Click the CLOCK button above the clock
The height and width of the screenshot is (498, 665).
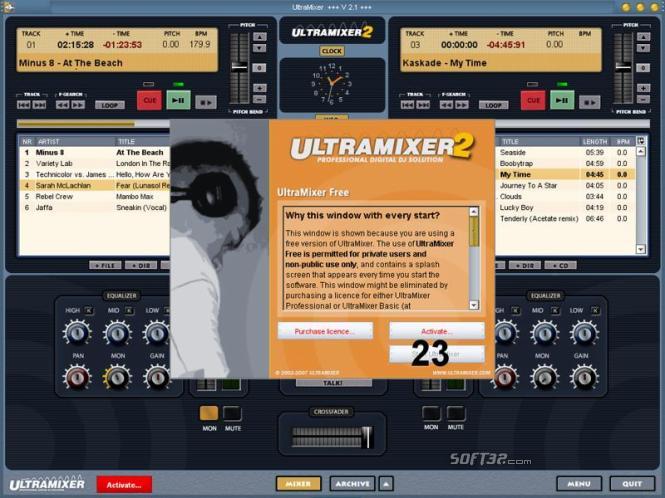pos(332,51)
